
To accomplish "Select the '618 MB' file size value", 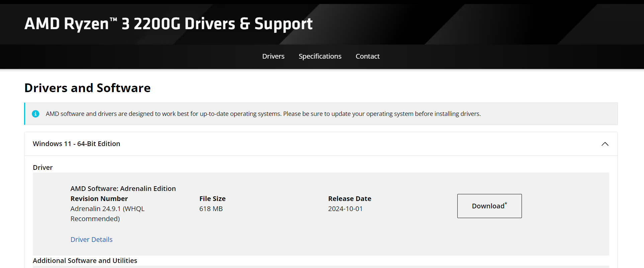I will pos(211,209).
